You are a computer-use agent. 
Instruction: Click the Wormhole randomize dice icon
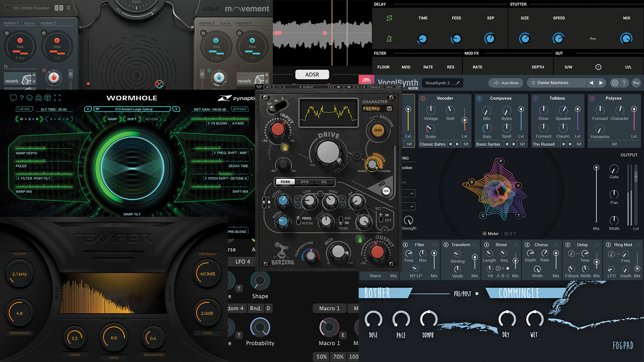47,98
